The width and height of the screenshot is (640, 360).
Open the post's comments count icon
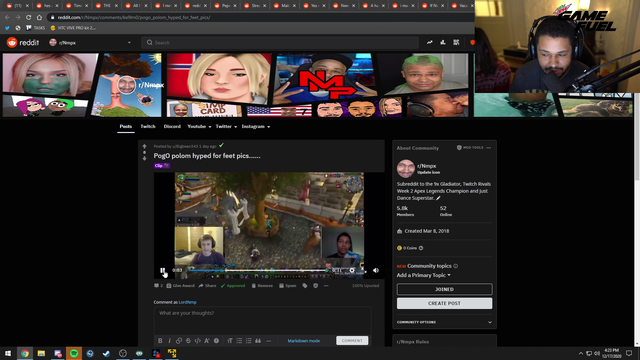(x=158, y=286)
